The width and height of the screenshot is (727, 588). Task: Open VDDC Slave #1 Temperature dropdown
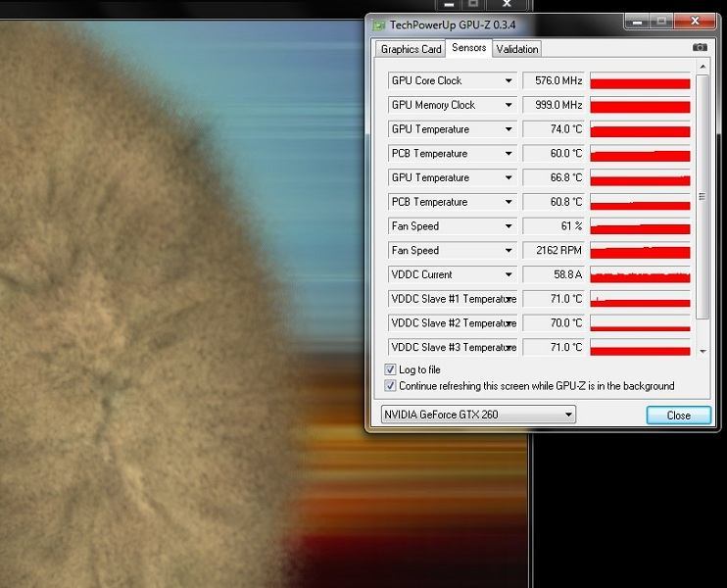coord(510,299)
